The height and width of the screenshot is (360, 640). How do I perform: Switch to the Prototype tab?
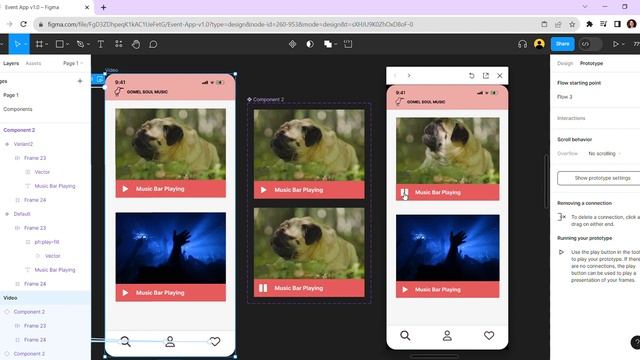tap(591, 63)
